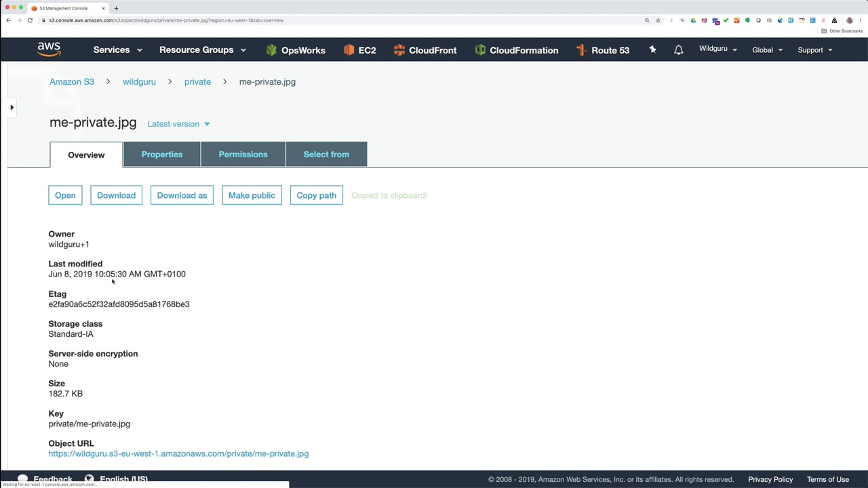
Task: Click the CloudFront service icon
Action: coord(399,50)
